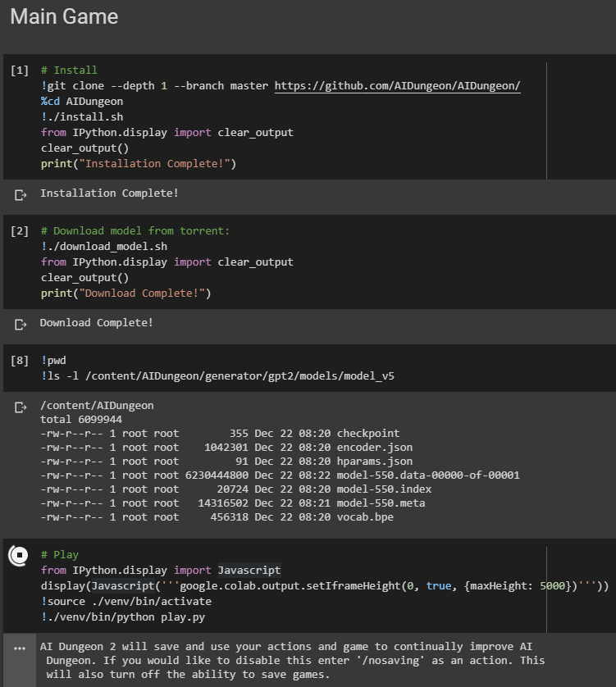616x687 pixels.
Task: Select the 'model-550.index' file name
Action: point(384,489)
